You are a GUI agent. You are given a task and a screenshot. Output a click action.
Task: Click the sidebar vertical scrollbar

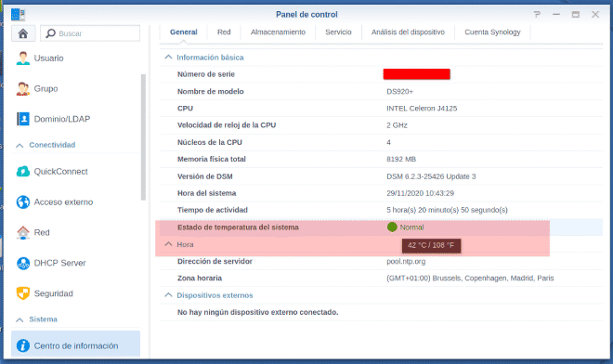pyautogui.click(x=143, y=136)
